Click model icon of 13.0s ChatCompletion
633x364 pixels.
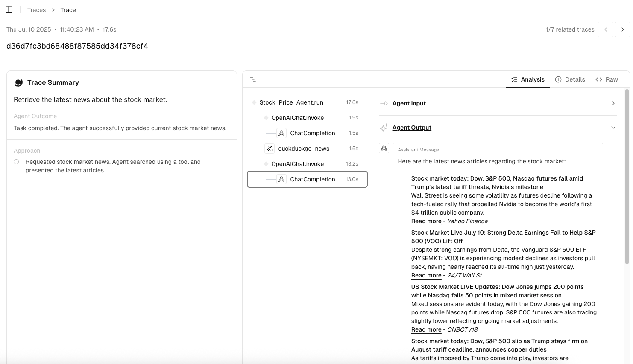[281, 179]
